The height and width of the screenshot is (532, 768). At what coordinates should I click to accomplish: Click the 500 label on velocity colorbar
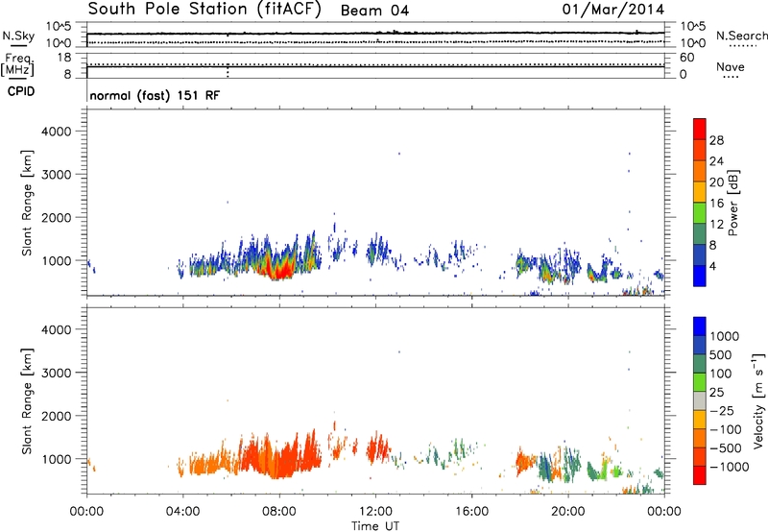721,354
